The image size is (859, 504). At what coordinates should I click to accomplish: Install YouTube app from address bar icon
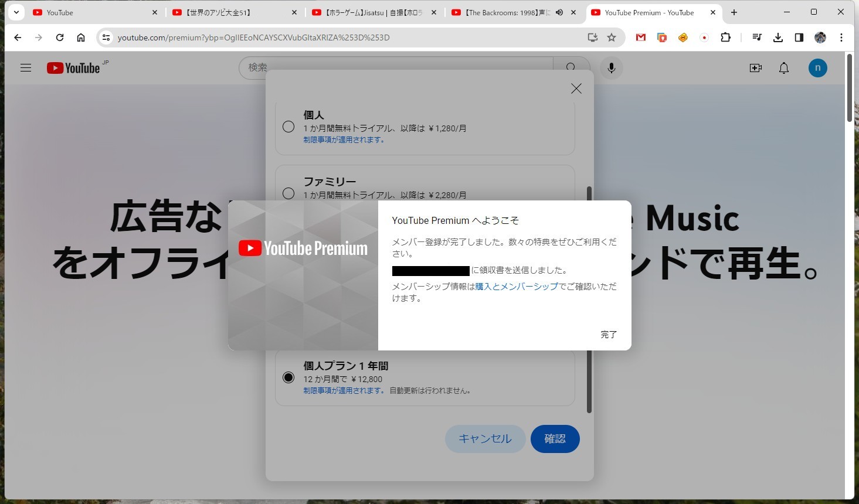click(593, 38)
